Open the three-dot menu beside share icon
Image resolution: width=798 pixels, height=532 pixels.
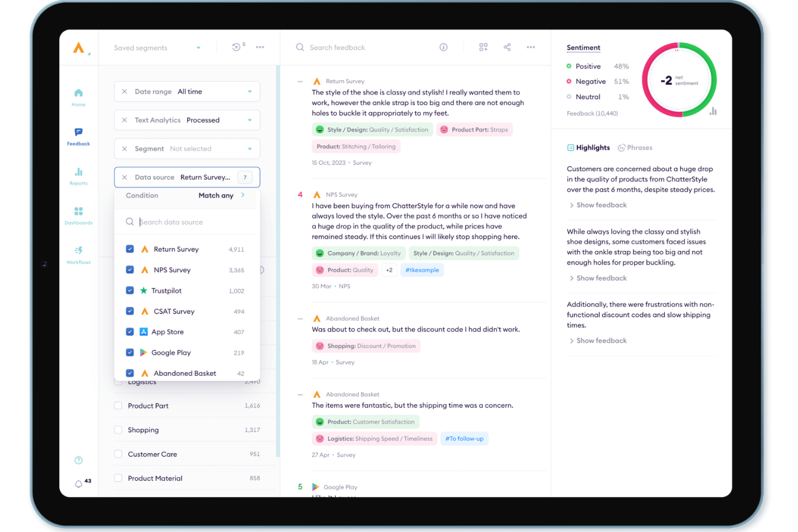[x=531, y=47]
